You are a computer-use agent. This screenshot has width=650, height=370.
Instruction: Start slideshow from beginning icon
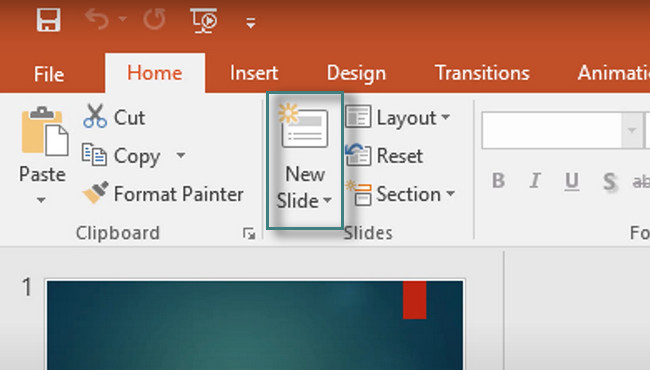204,20
